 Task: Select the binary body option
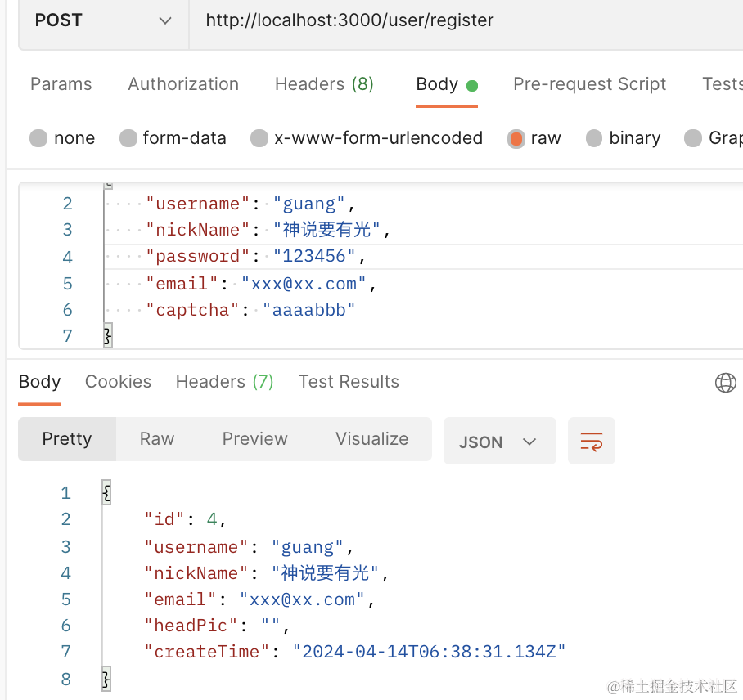(594, 138)
